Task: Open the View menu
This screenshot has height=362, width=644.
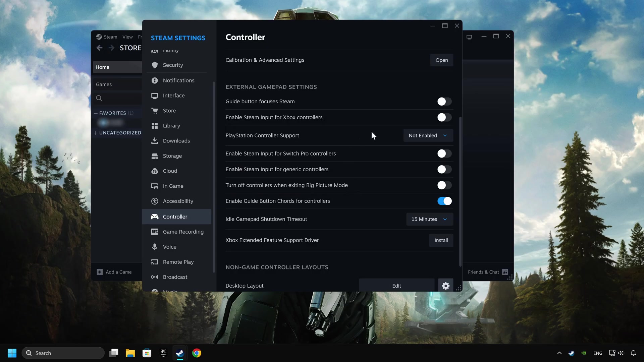Action: point(127,37)
